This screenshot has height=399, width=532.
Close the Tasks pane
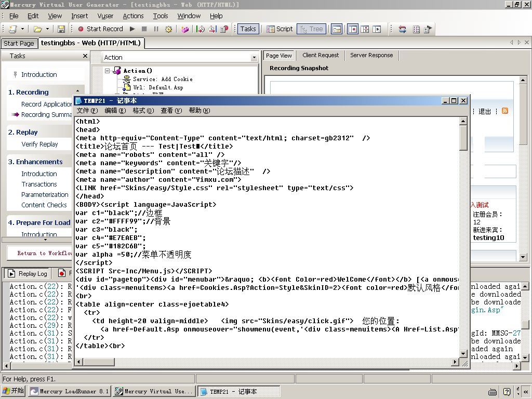85,56
